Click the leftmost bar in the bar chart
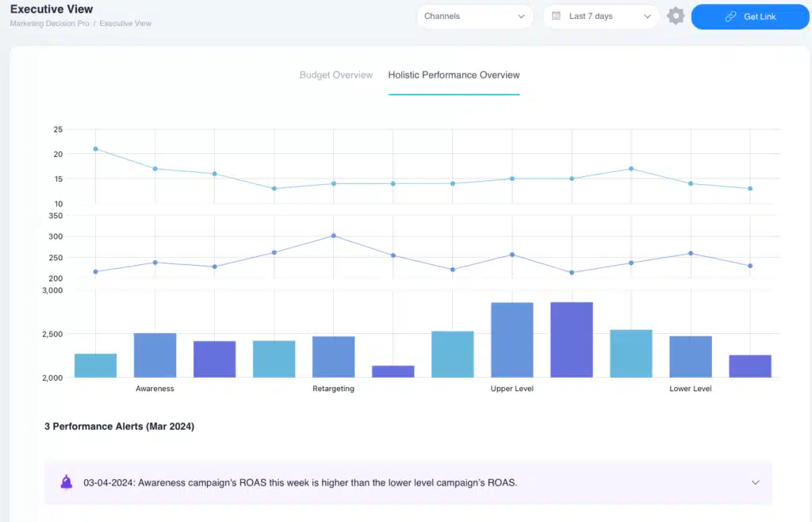This screenshot has height=522, width=812. click(95, 366)
